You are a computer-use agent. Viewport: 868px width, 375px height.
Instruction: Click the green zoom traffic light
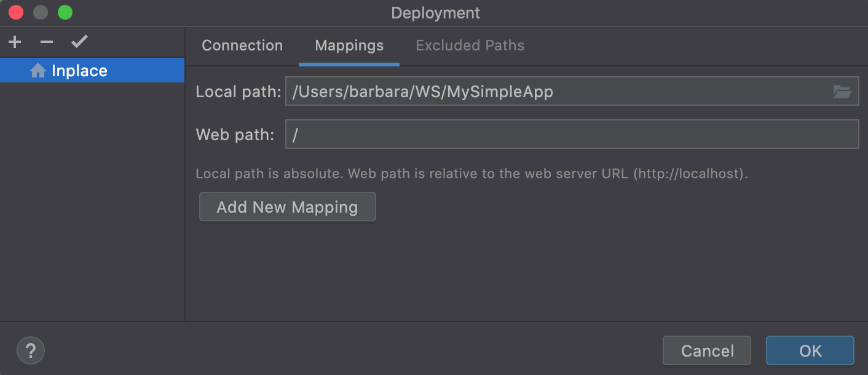(x=65, y=12)
